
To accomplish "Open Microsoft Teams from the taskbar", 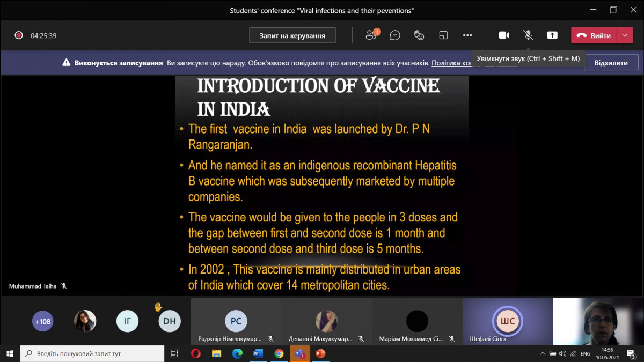I will point(298,353).
